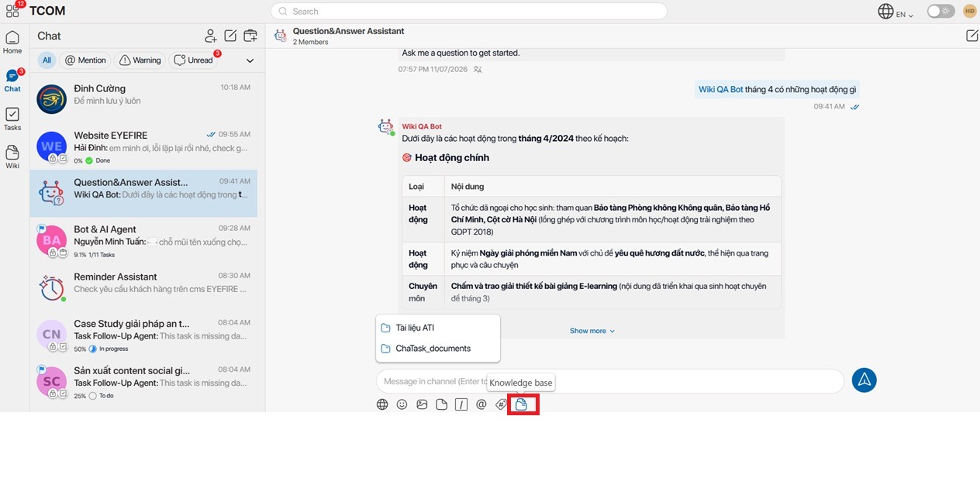This screenshot has width=980, height=502.
Task: Open the Sản xuất content social conversation
Action: 144,382
